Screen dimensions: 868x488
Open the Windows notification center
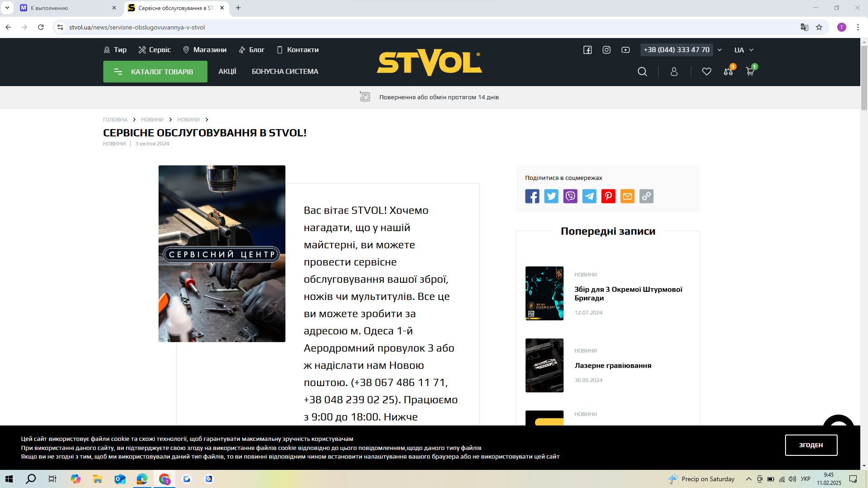(x=853, y=479)
